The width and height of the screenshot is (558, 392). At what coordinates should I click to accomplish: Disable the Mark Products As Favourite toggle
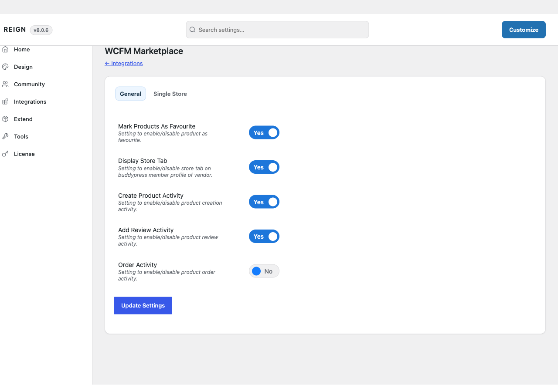click(264, 132)
